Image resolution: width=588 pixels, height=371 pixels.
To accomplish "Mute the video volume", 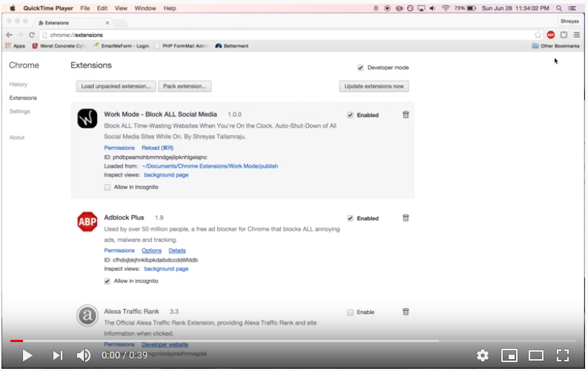I will 84,355.
